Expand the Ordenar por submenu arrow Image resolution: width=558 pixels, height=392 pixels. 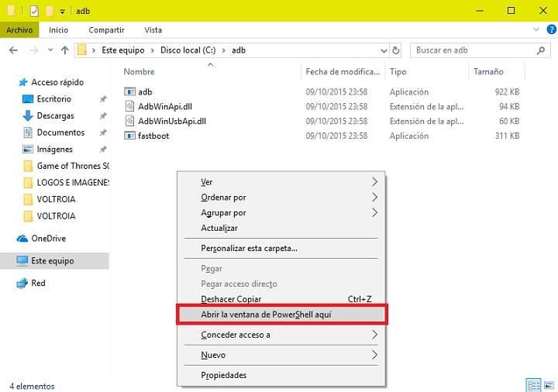(x=374, y=198)
